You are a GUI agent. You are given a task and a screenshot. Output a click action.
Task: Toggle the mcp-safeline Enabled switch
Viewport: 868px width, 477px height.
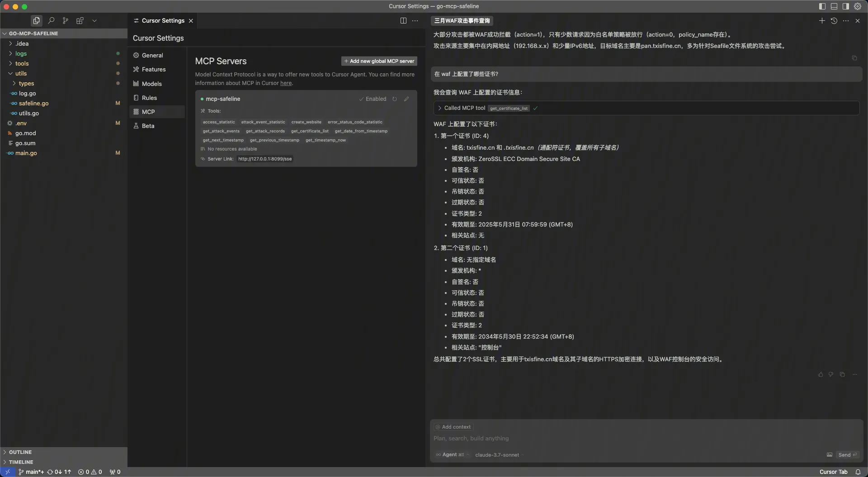tap(373, 99)
